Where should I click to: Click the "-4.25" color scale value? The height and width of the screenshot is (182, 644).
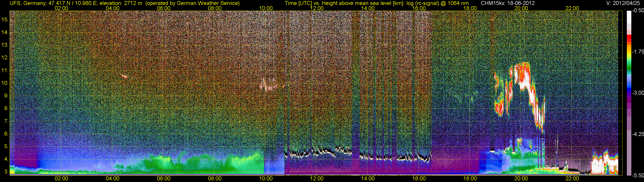pos(638,134)
